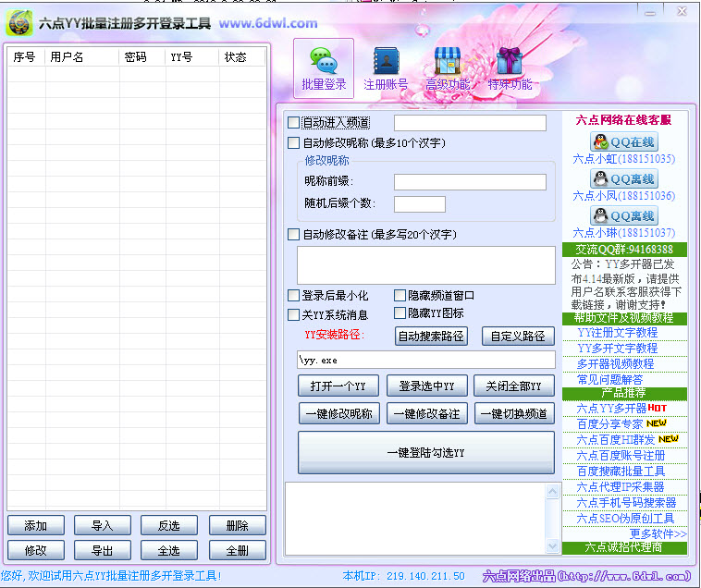Screen dimensions: 701x588
Task: Enable 自动进入频道 checkbox
Action: (x=294, y=122)
